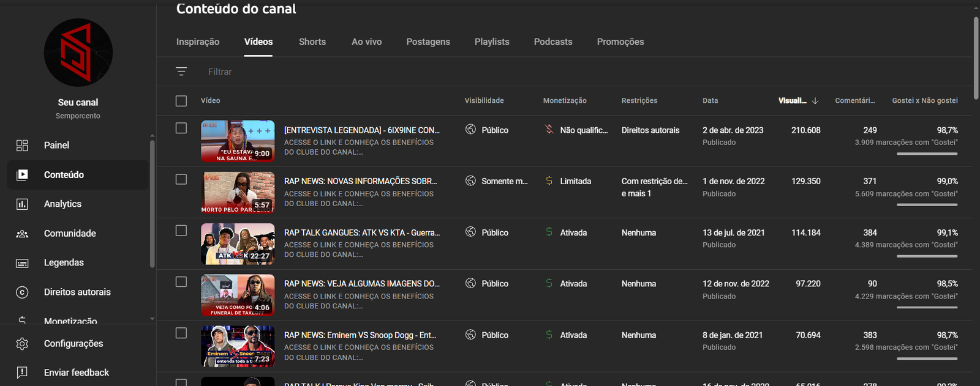Toggle the select-all checkbox in the header row

181,101
